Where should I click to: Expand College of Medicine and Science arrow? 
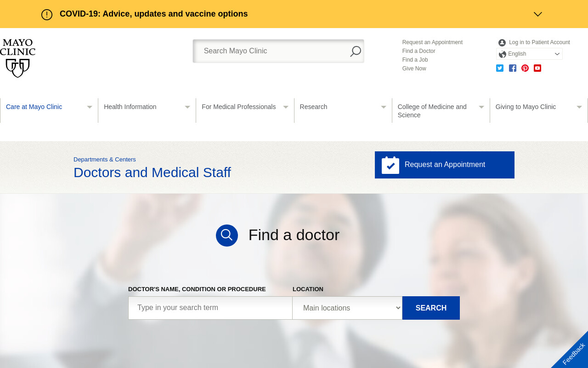tap(481, 107)
